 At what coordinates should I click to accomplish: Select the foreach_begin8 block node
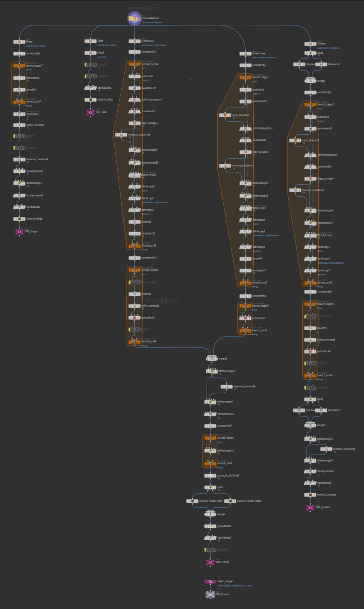click(x=210, y=438)
